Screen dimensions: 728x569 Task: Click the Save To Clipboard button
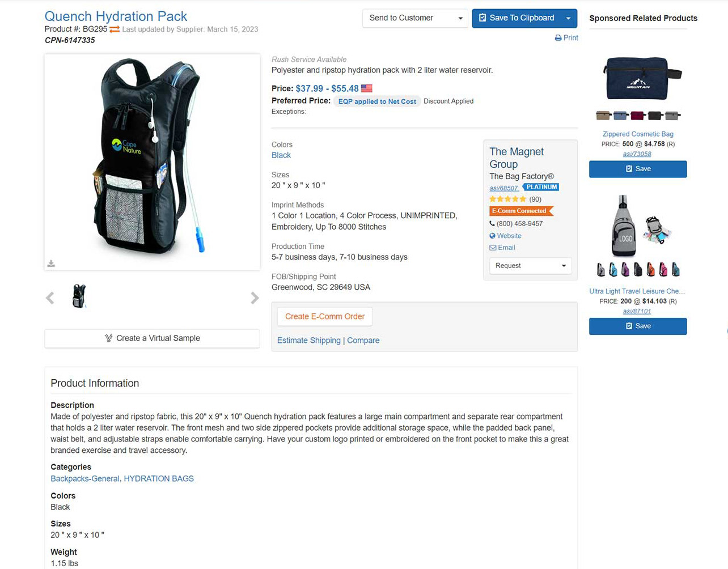click(x=517, y=18)
